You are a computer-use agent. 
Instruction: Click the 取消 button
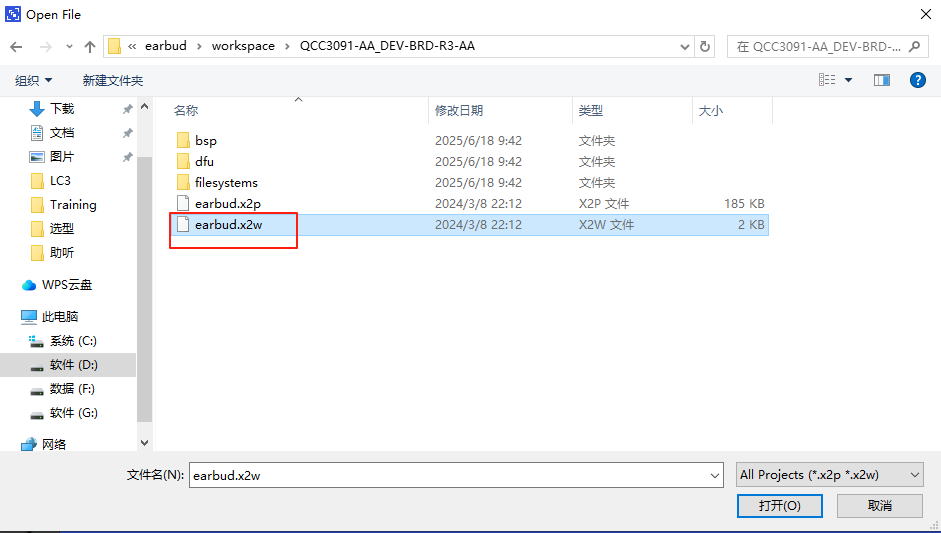click(880, 505)
